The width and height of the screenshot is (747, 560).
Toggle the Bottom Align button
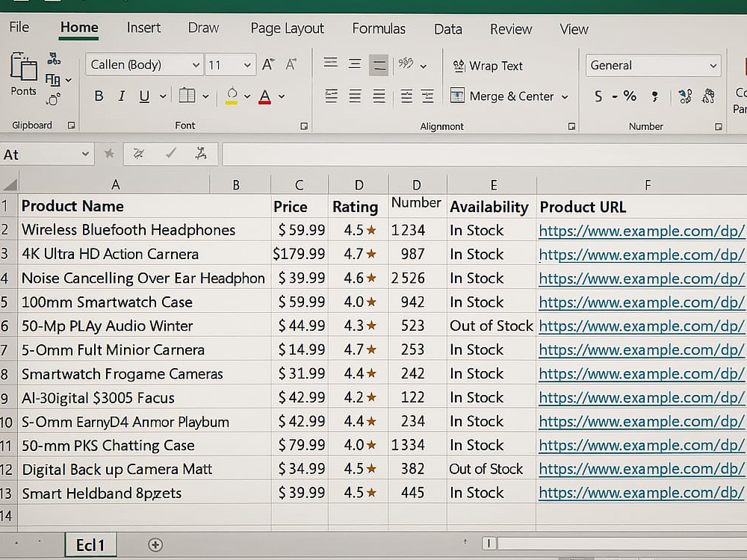tap(378, 65)
